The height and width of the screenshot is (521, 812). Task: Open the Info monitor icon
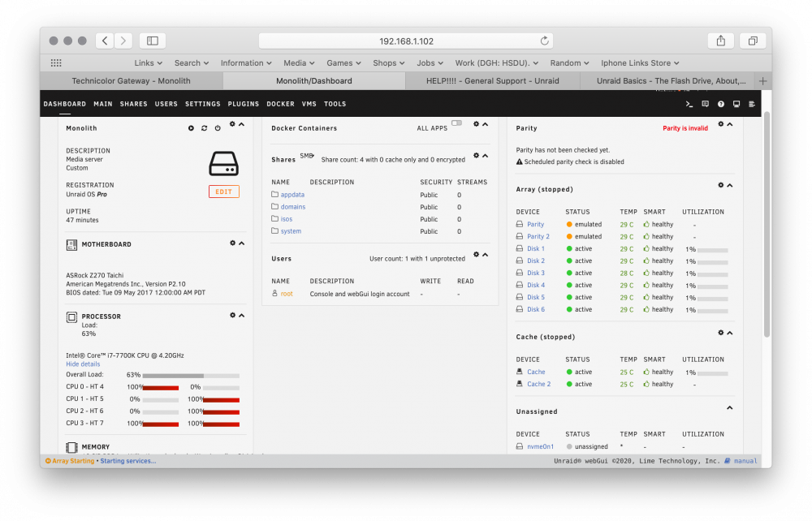[736, 104]
